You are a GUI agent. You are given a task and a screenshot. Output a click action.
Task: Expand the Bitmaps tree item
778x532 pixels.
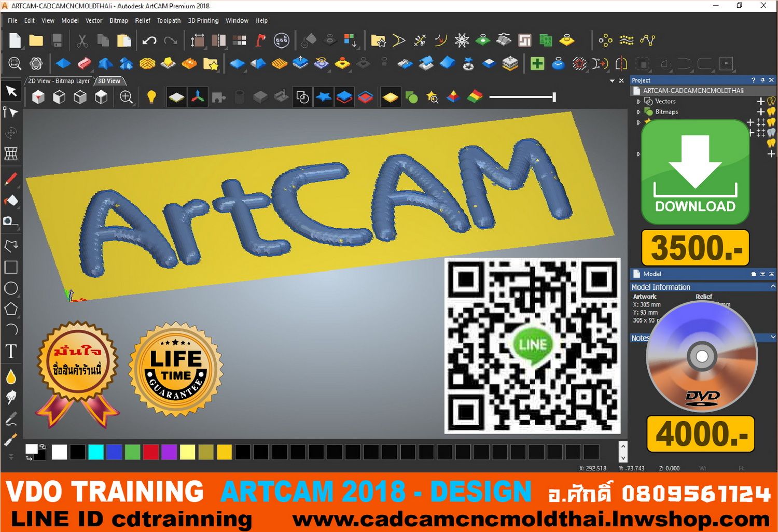pyautogui.click(x=638, y=112)
